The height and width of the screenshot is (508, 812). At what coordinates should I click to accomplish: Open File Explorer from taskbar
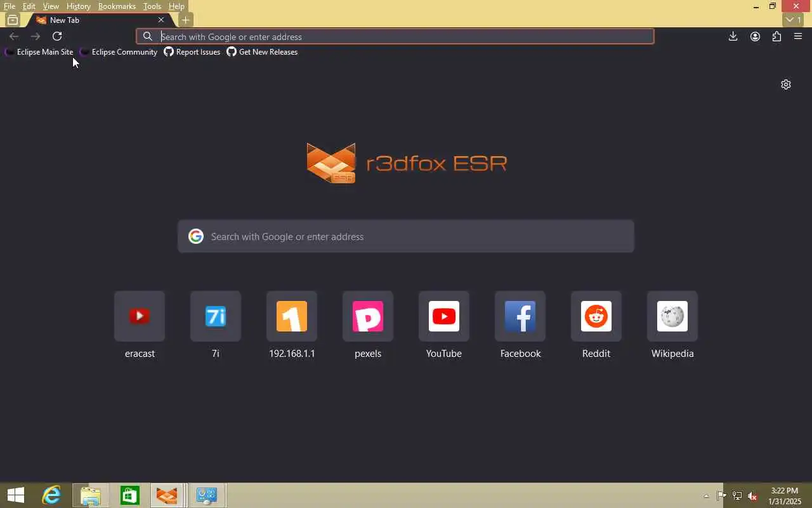[91, 495]
